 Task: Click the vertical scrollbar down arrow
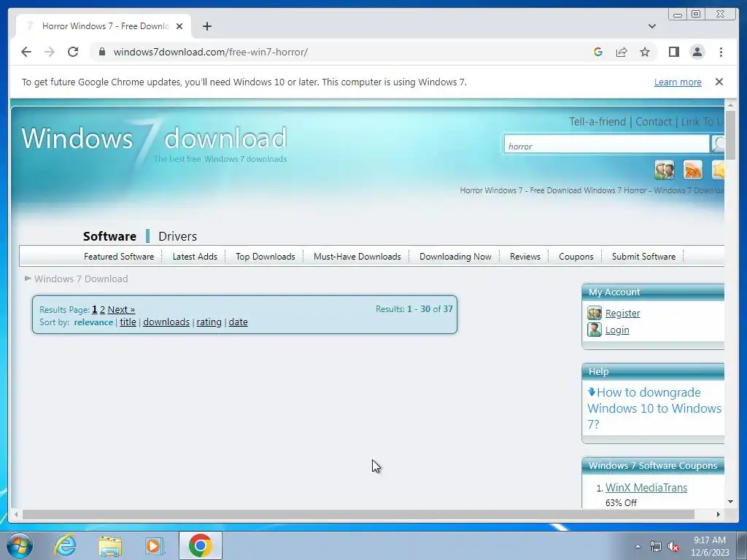[x=730, y=502]
